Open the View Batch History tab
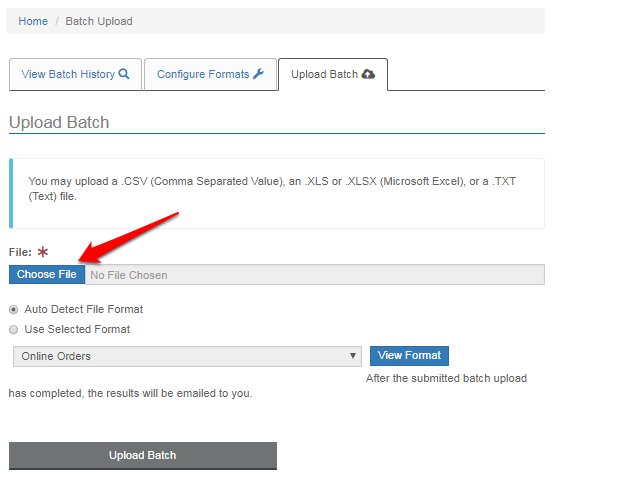The width and height of the screenshot is (617, 496). [75, 74]
